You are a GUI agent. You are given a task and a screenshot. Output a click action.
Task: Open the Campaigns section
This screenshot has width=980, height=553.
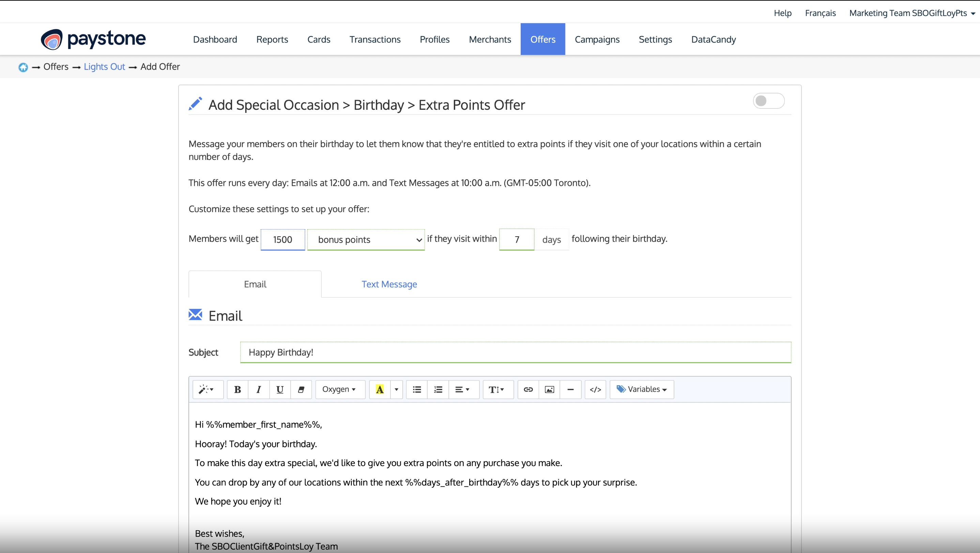pyautogui.click(x=597, y=39)
